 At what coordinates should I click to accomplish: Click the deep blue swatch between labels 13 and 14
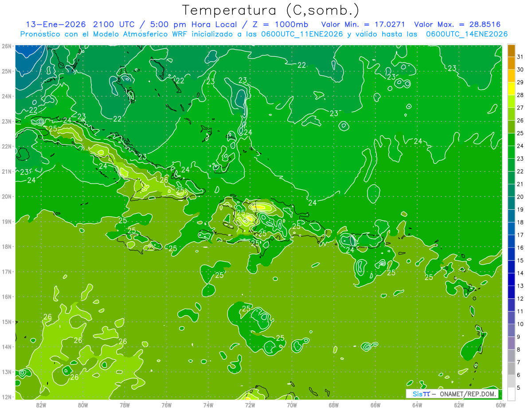pyautogui.click(x=511, y=279)
